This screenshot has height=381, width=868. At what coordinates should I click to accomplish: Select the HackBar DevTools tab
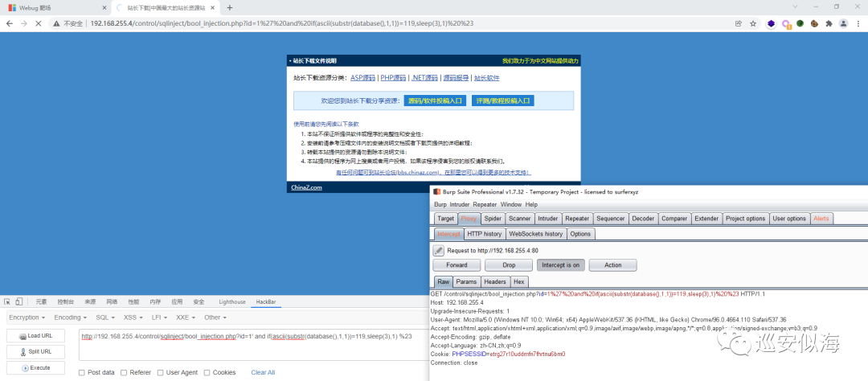tap(266, 301)
